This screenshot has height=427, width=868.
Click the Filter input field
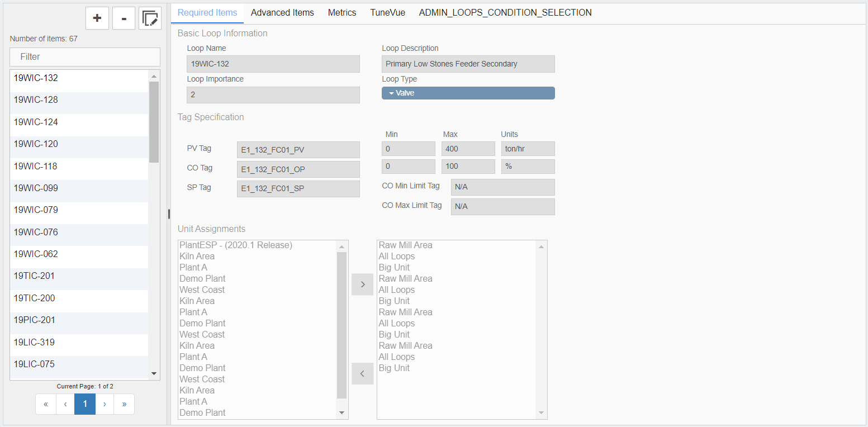tap(85, 57)
